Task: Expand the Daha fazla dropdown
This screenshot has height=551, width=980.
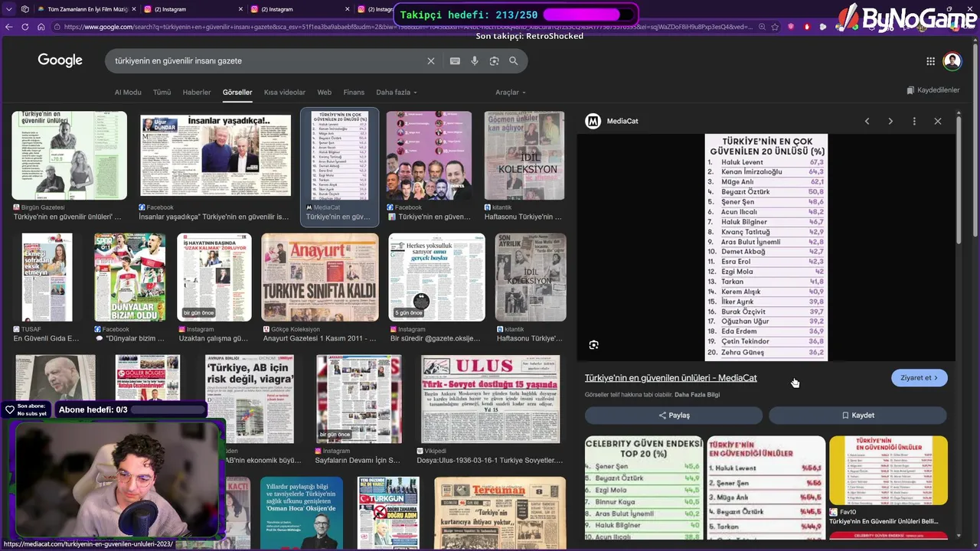Action: [397, 92]
